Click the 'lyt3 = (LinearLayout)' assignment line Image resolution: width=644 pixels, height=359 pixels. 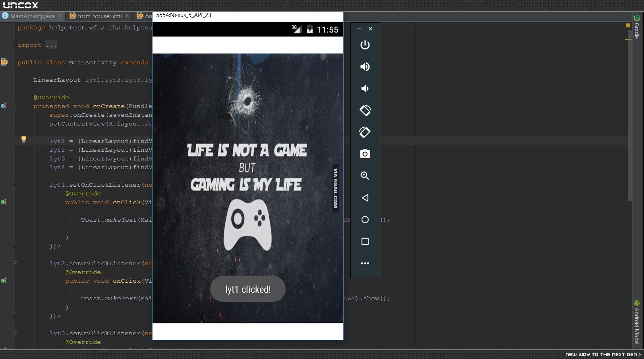[x=101, y=158]
